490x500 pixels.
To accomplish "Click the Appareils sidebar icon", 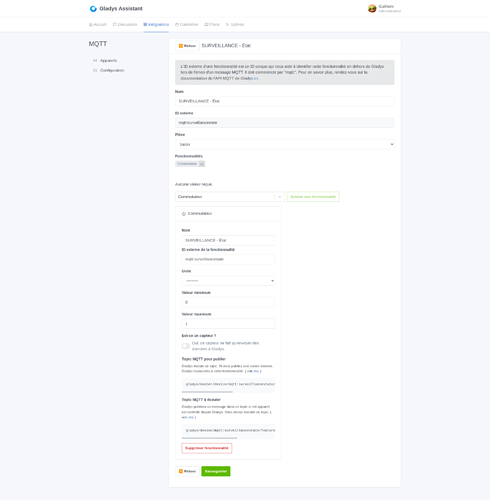I will pos(95,61).
